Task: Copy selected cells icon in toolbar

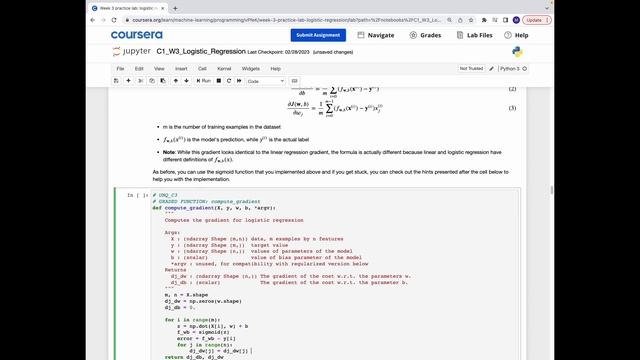Action: click(152, 81)
